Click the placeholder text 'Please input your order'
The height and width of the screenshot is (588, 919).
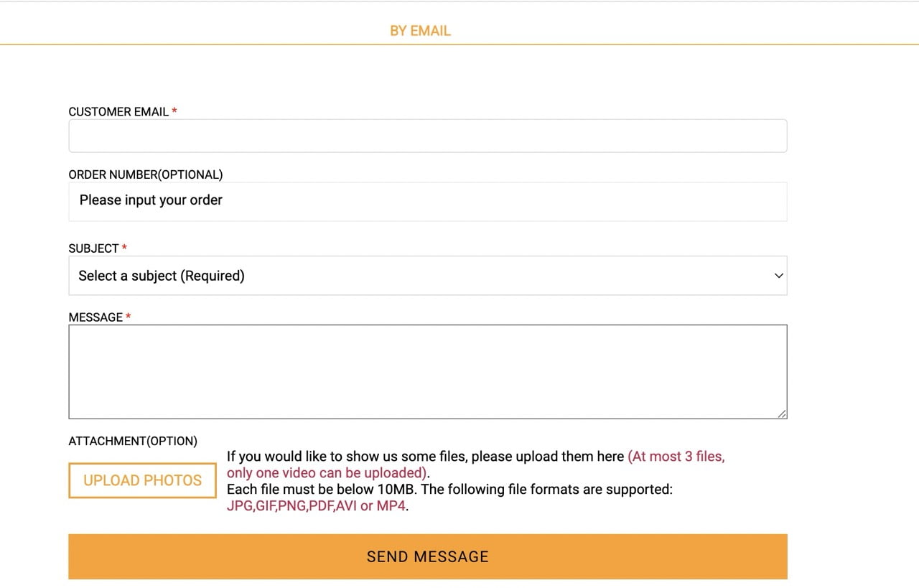(x=149, y=200)
